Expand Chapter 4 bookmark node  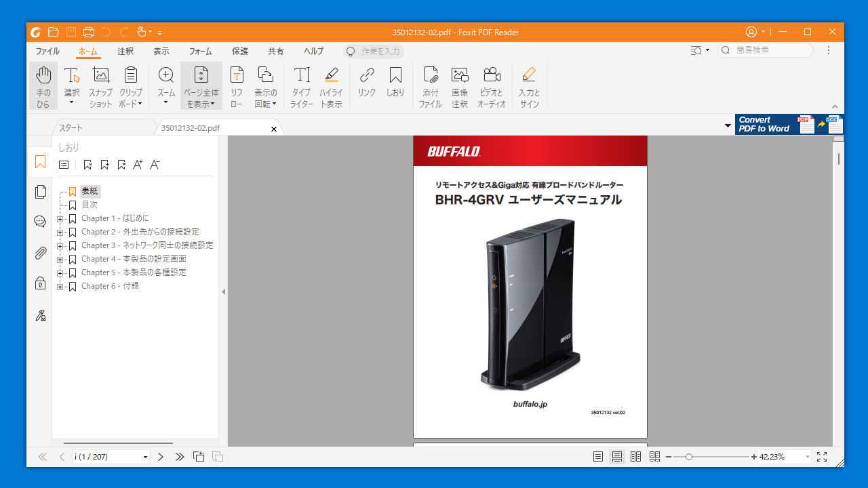pyautogui.click(x=60, y=260)
